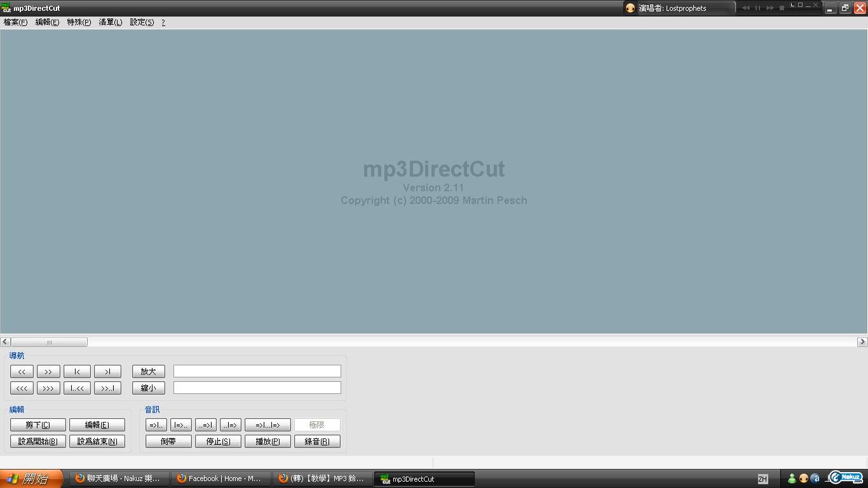The image size is (868, 488).
Task: Click the I=>.. audio preview button
Action: [181, 425]
